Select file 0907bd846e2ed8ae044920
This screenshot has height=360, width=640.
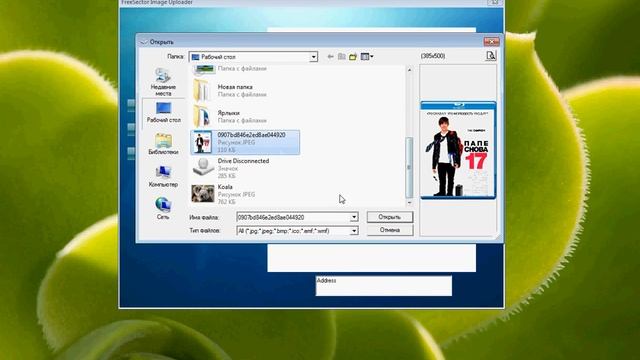coord(245,142)
